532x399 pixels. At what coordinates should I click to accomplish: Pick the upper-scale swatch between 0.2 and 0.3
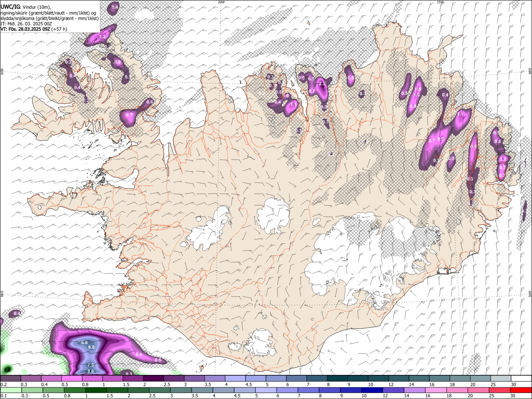coord(10,378)
